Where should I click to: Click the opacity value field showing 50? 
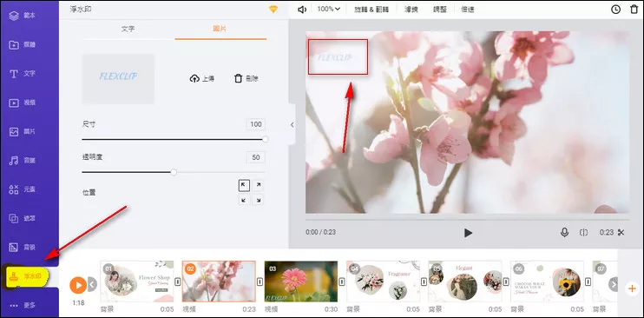coord(256,157)
